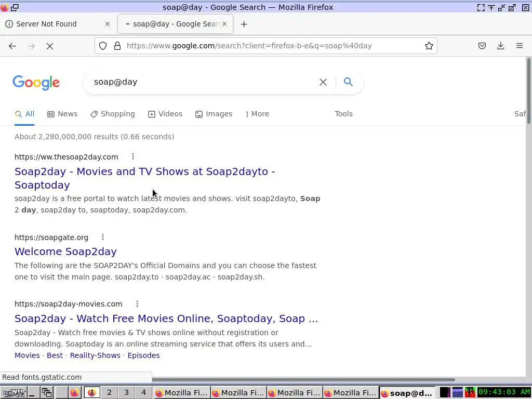Click the lock icon for site information
The width and height of the screenshot is (532, 399).
(x=117, y=46)
